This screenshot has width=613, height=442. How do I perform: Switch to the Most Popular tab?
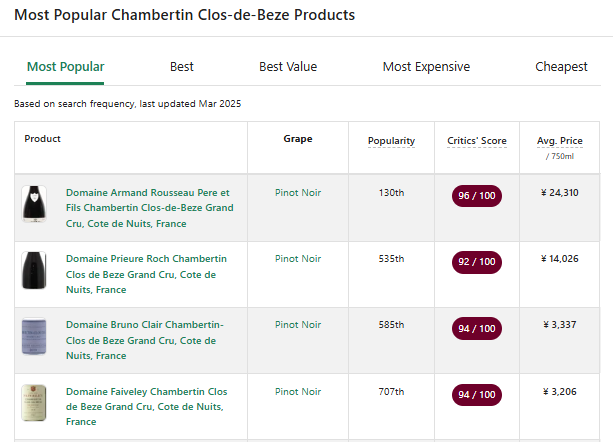65,67
